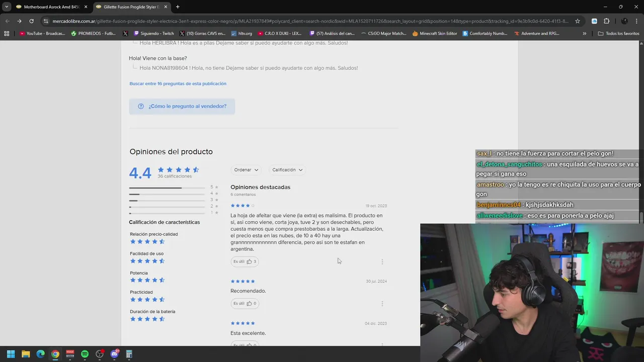Open OBS Studio from the taskbar
This screenshot has width=644, height=362.
click(x=100, y=354)
